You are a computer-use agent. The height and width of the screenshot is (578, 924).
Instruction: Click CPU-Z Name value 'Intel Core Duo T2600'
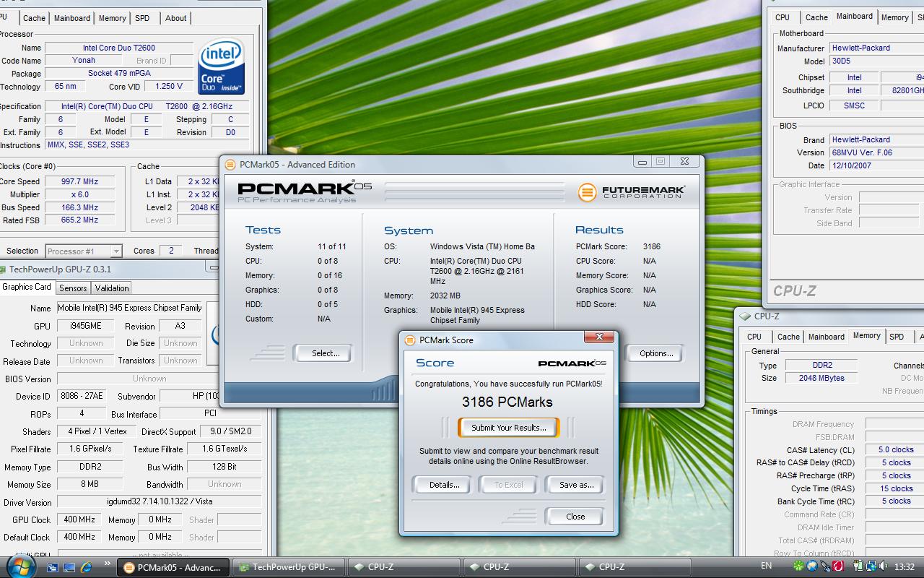[119, 48]
